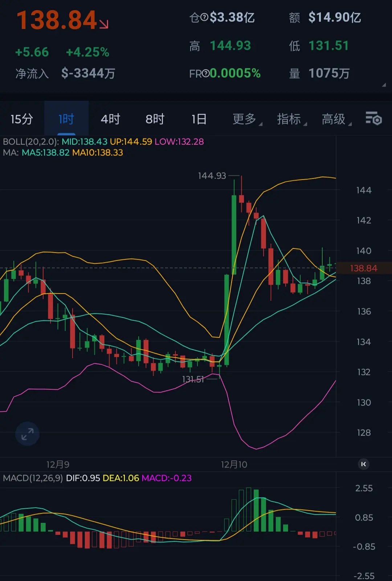The image size is (392, 581).
Task: Tap the 144.93 high marker on chart
Action: click(x=212, y=176)
